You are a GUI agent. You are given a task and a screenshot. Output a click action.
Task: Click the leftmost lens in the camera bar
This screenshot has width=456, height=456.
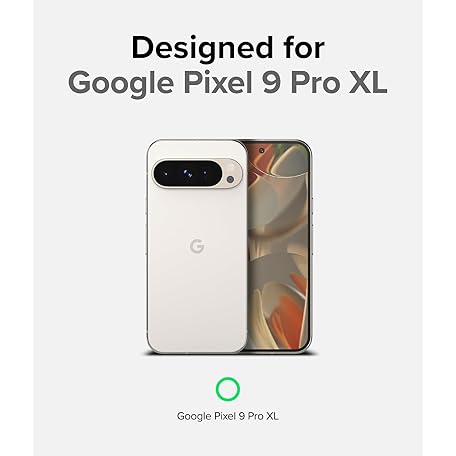pos(166,173)
